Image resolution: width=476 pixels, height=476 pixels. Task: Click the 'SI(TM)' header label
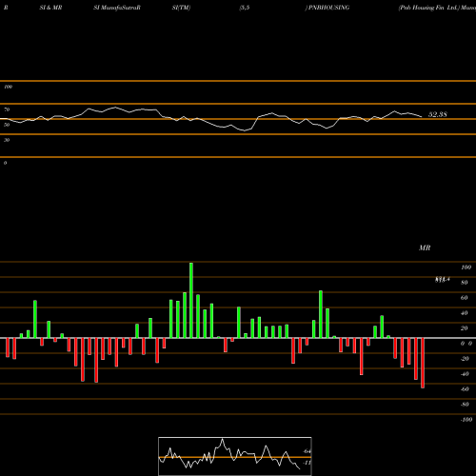pyautogui.click(x=181, y=8)
